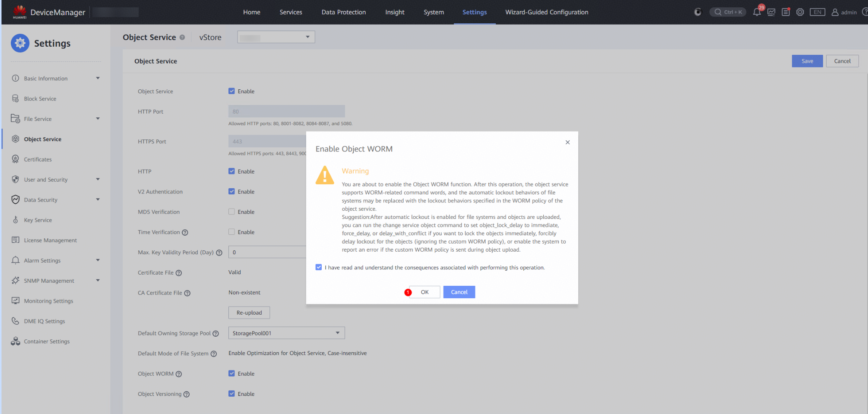Toggle the Object Versioning Enable checkbox
This screenshot has width=868, height=414.
coord(231,394)
